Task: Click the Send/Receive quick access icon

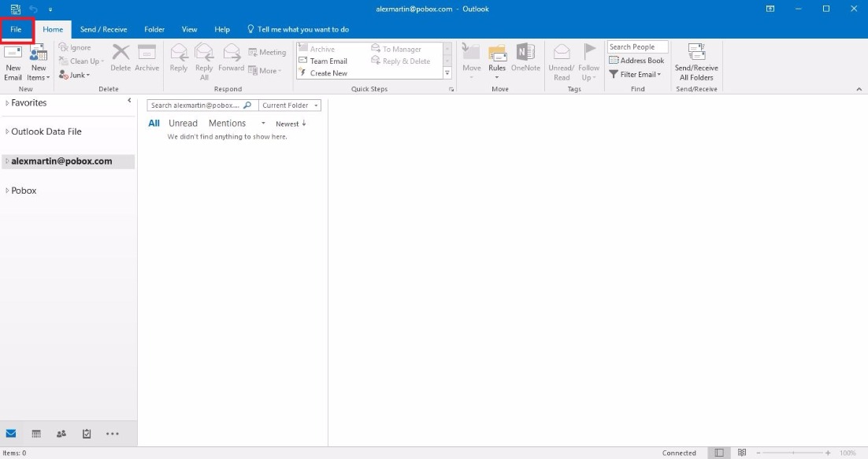Action: (x=16, y=9)
